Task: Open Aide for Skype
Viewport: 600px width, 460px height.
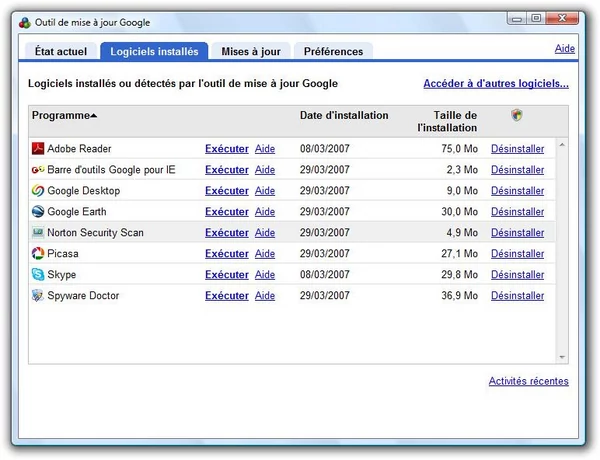Action: [265, 274]
